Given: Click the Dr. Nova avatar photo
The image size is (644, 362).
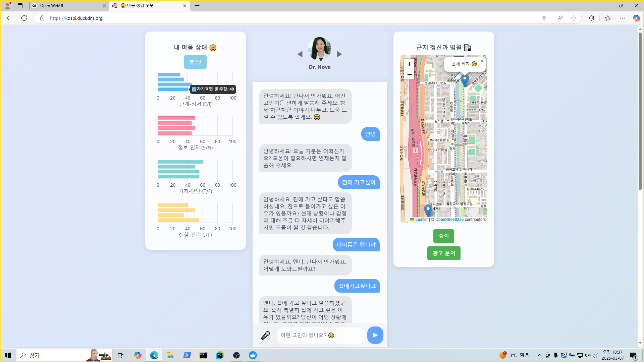Looking at the screenshot, I should 319,49.
